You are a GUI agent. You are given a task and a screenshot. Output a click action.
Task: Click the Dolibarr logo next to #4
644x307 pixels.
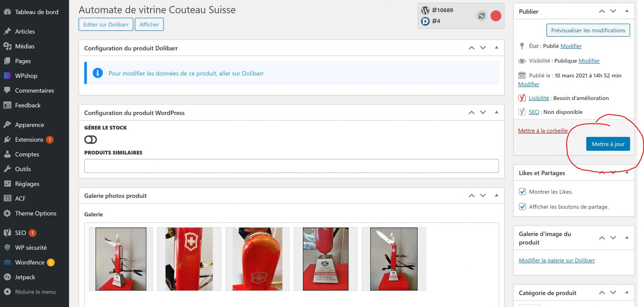click(x=425, y=21)
